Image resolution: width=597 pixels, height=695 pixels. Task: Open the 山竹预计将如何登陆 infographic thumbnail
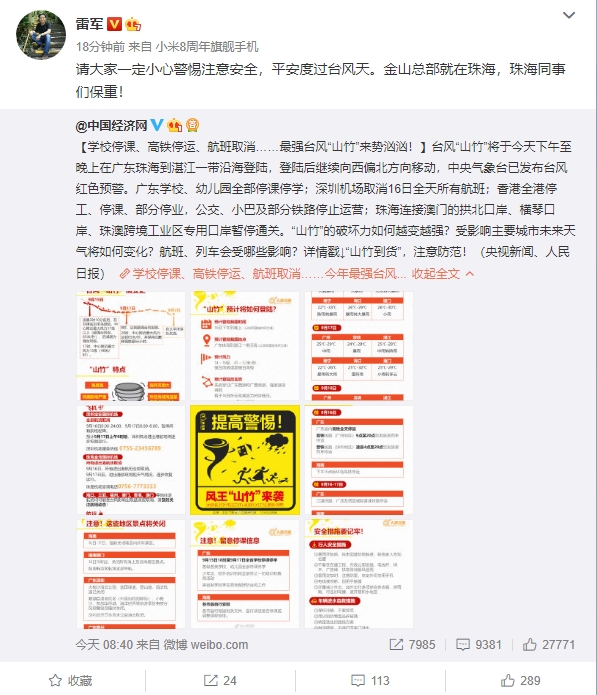pos(245,346)
